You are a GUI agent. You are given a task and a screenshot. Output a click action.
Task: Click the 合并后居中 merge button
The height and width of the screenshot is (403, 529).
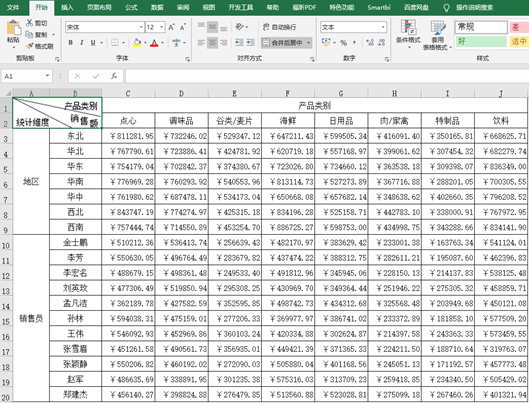[284, 43]
